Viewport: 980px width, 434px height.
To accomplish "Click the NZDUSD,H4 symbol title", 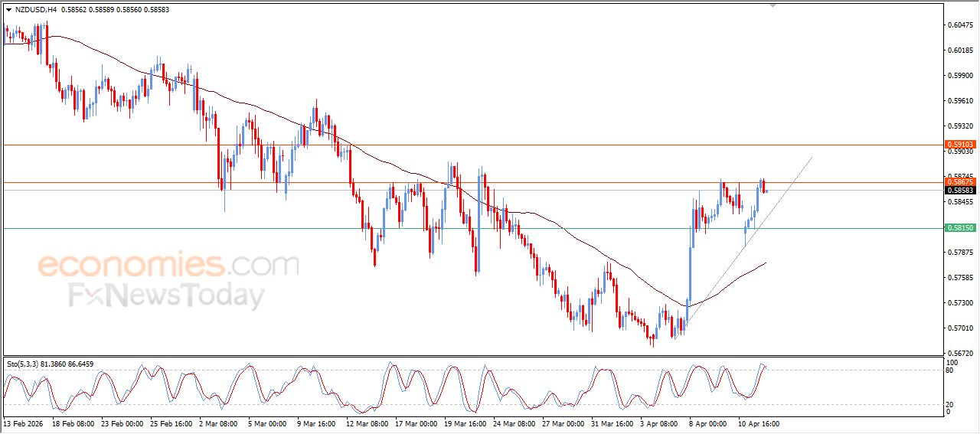I will coord(35,9).
